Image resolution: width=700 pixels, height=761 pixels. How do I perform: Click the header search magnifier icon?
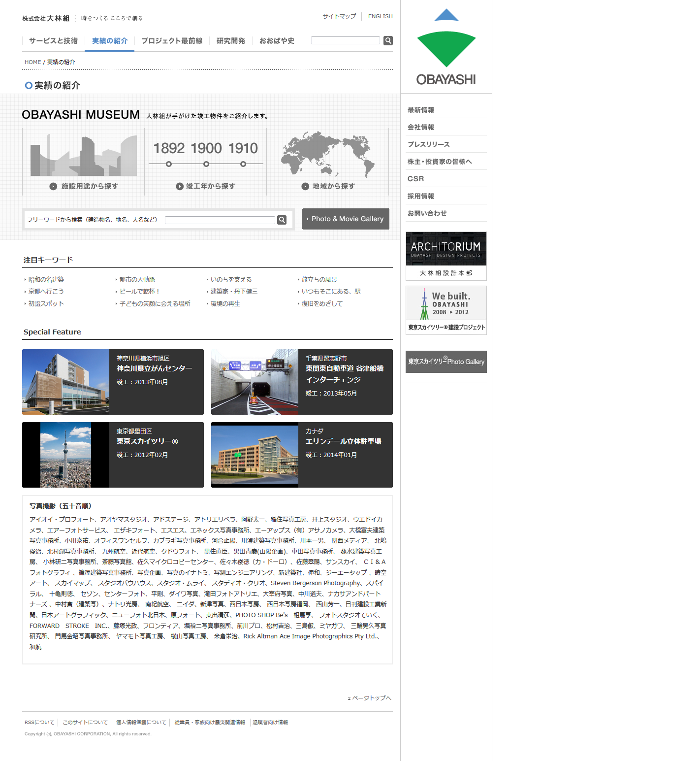coord(388,41)
